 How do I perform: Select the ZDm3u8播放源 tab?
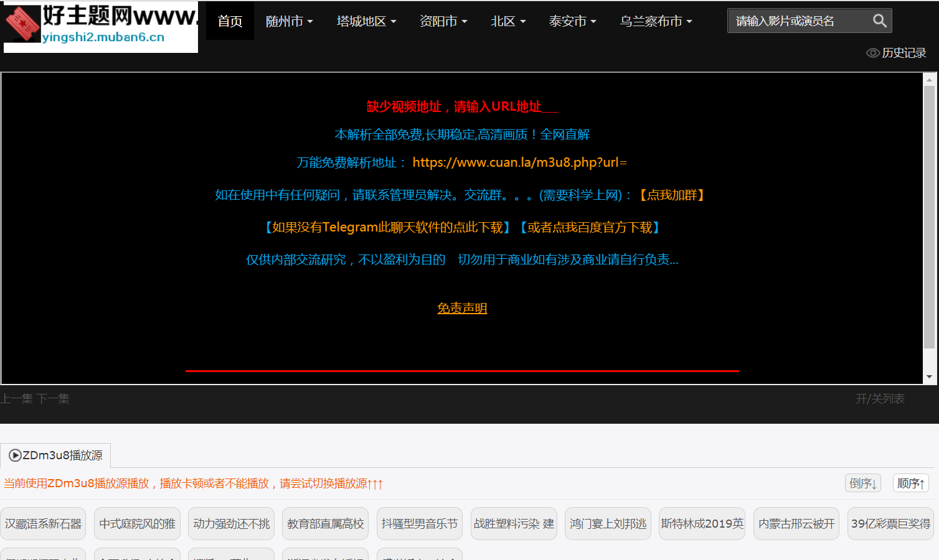pos(56,455)
